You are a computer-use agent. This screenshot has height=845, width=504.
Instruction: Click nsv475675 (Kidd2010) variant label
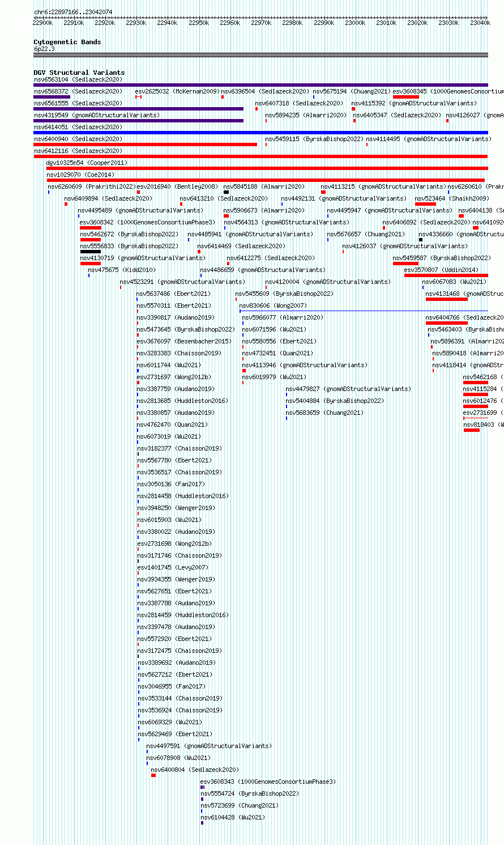click(x=122, y=270)
